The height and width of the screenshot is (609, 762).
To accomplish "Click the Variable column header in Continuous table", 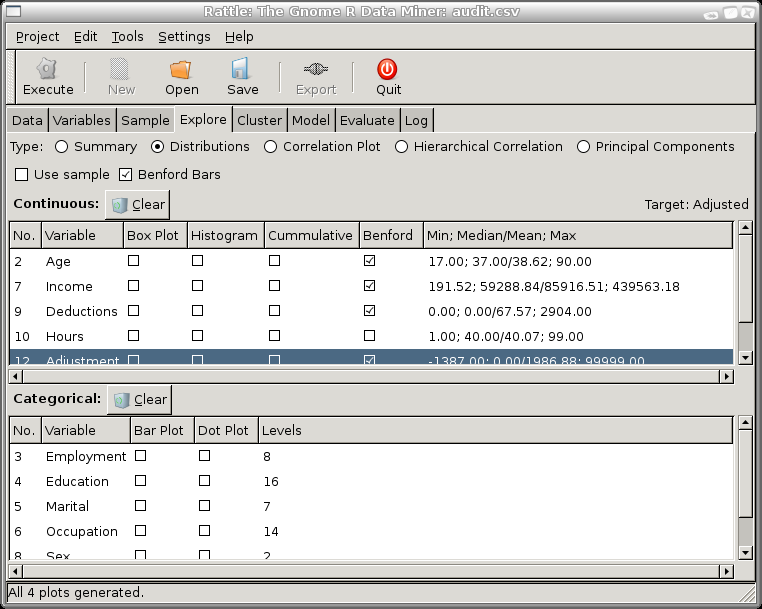I will click(x=83, y=236).
